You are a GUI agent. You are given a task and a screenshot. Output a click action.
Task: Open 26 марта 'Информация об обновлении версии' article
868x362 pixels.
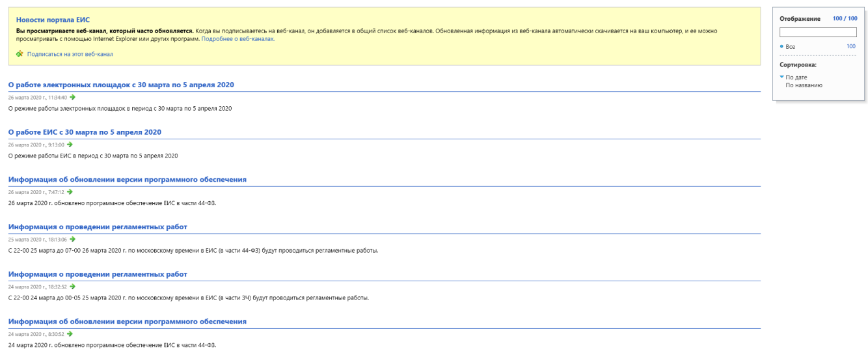click(127, 179)
